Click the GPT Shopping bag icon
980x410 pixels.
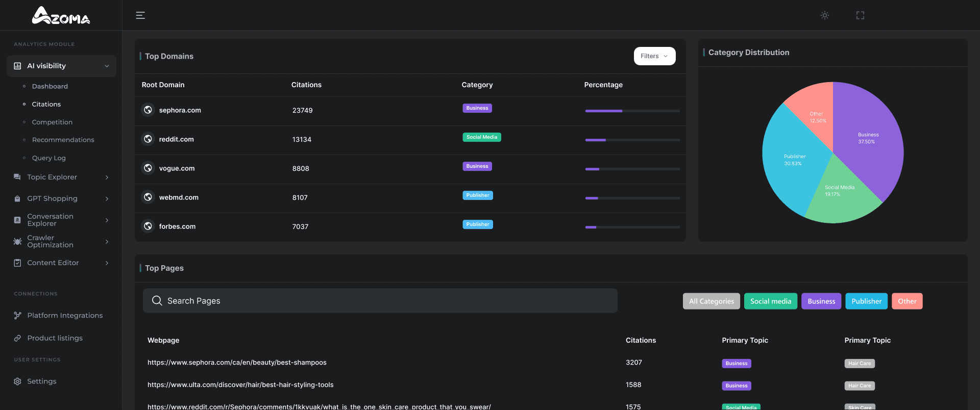[17, 198]
